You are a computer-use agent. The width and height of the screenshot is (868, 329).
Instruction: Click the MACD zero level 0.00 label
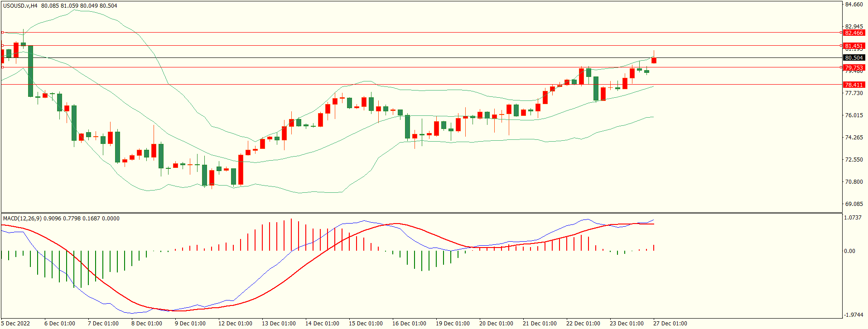tap(849, 251)
